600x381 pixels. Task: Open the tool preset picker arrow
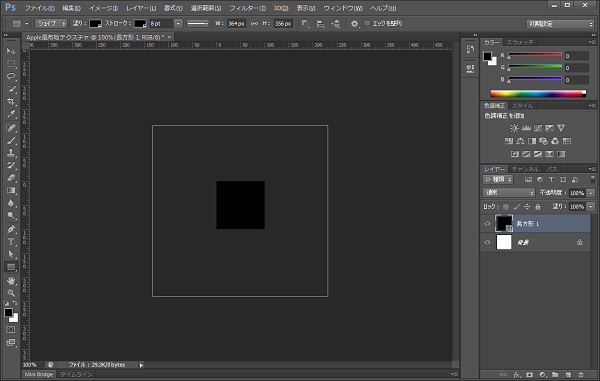pos(27,24)
